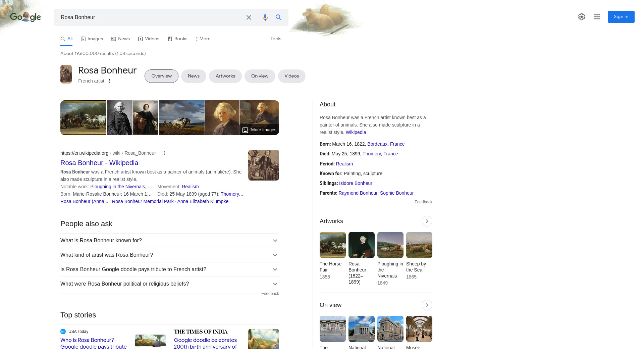Clear the search box with X icon
The width and height of the screenshot is (644, 349).
[249, 17]
